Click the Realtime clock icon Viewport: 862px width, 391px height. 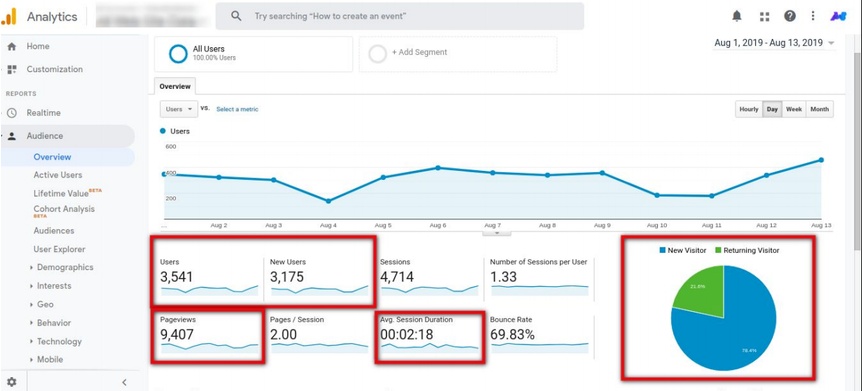click(12, 113)
